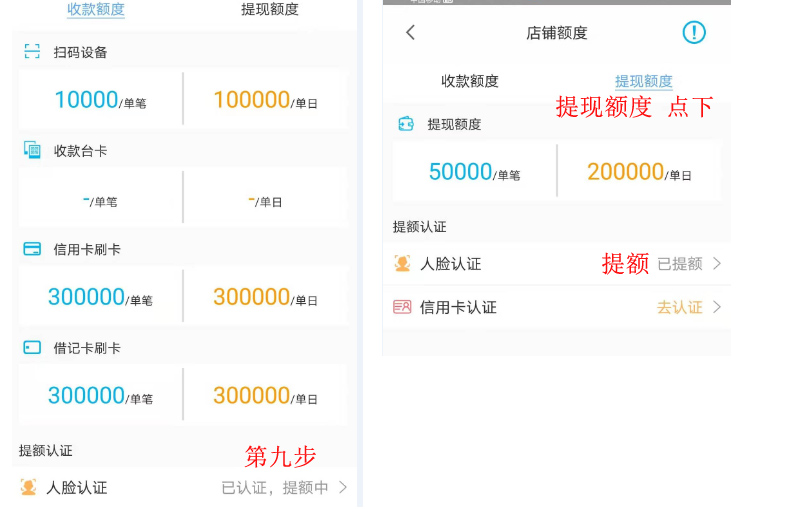Click the 已提额 status text

tap(679, 264)
